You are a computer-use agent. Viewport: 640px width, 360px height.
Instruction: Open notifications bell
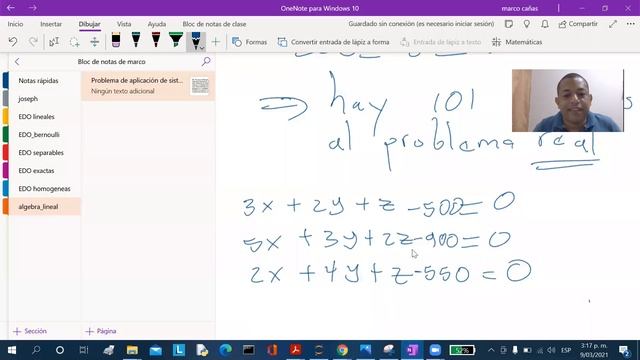[544, 24]
